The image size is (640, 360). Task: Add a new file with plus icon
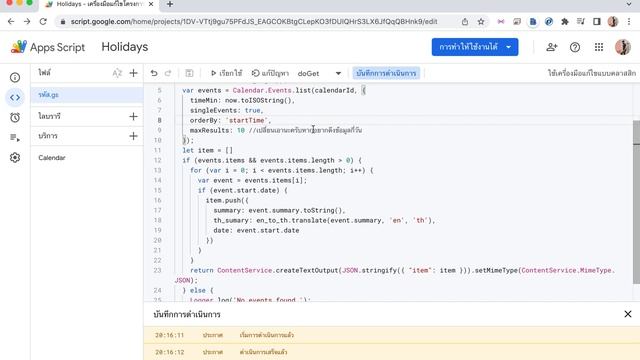click(x=133, y=73)
